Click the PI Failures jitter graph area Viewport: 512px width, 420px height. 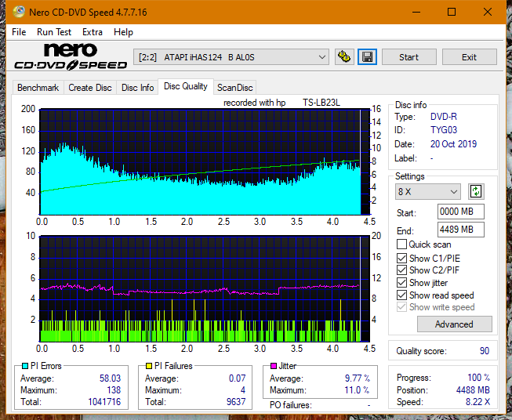pos(205,289)
